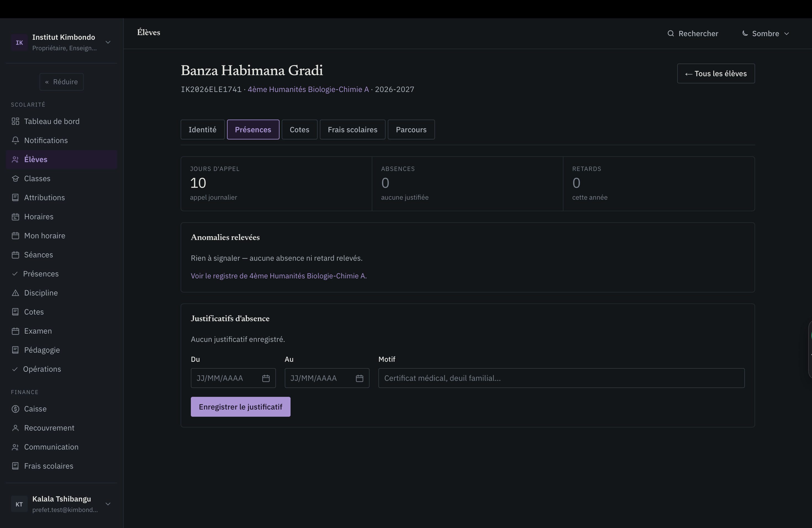The image size is (812, 528).
Task: Switch to the Frais scolaires tab
Action: [x=353, y=130]
